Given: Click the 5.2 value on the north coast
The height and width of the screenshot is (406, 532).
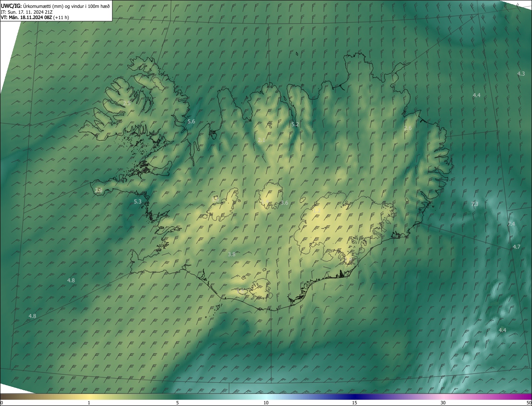Looking at the screenshot, I should [x=295, y=124].
